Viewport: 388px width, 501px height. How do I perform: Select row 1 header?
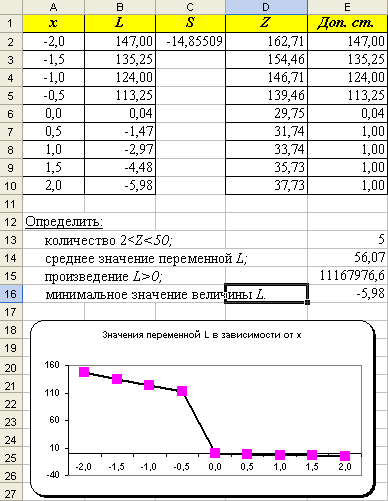pyautogui.click(x=11, y=23)
